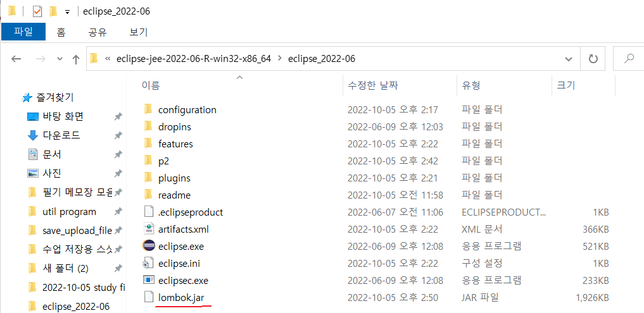Open the Customize Quick Access Toolbar dropdown
The image size is (644, 313).
click(67, 12)
